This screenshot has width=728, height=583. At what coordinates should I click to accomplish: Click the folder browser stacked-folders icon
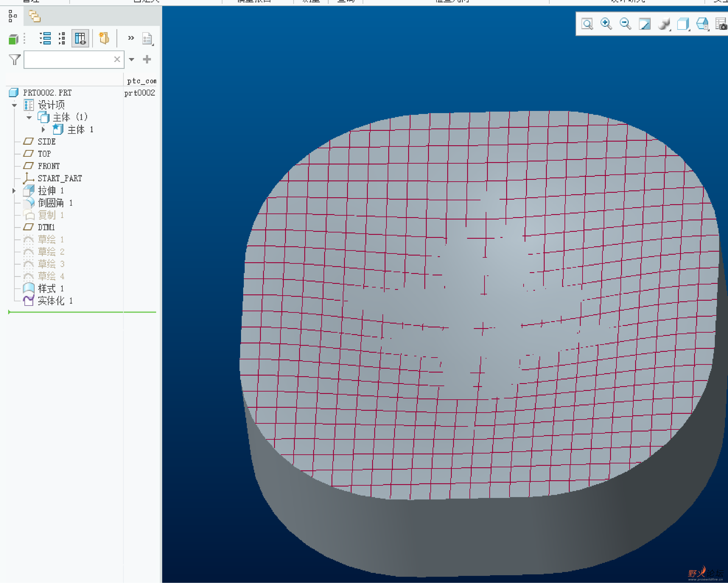pyautogui.click(x=34, y=16)
